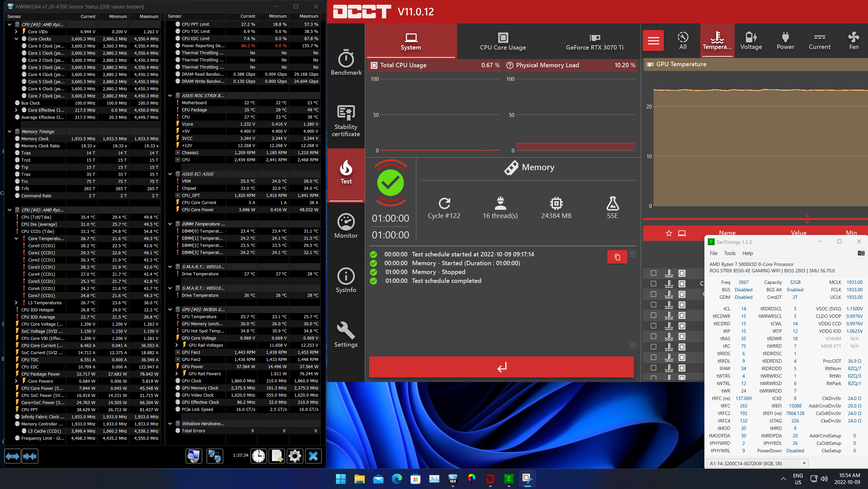Expand GPU Rail Voltages in HWiNFO
Screen dimensions: 868x489
coord(176,345)
